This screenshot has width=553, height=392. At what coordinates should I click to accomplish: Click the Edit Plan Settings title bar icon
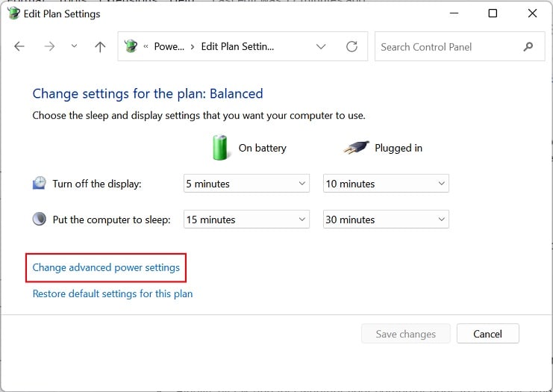13,13
